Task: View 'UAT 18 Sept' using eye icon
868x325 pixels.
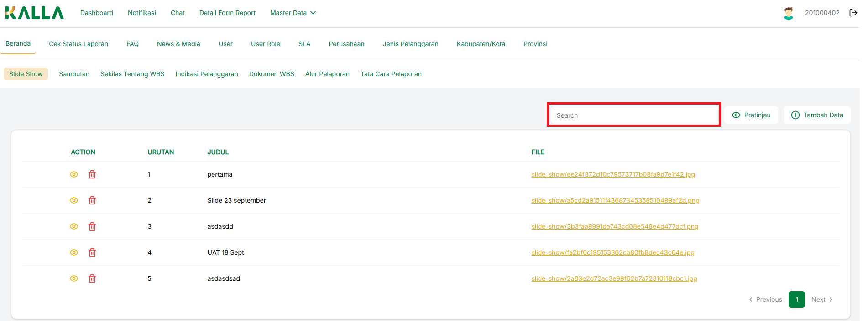Action: [74, 252]
